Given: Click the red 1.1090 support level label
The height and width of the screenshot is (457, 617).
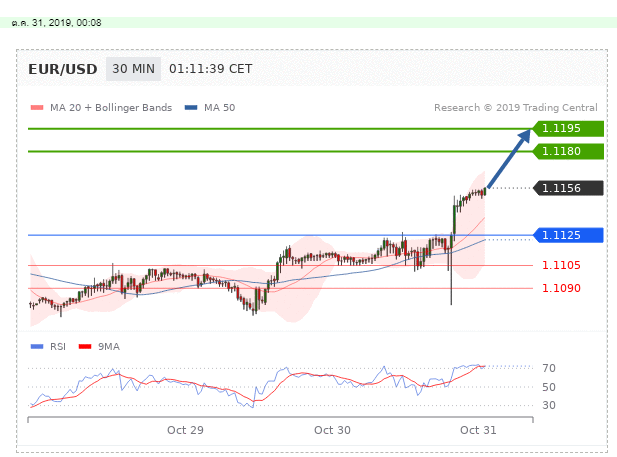Looking at the screenshot, I should pos(561,288).
